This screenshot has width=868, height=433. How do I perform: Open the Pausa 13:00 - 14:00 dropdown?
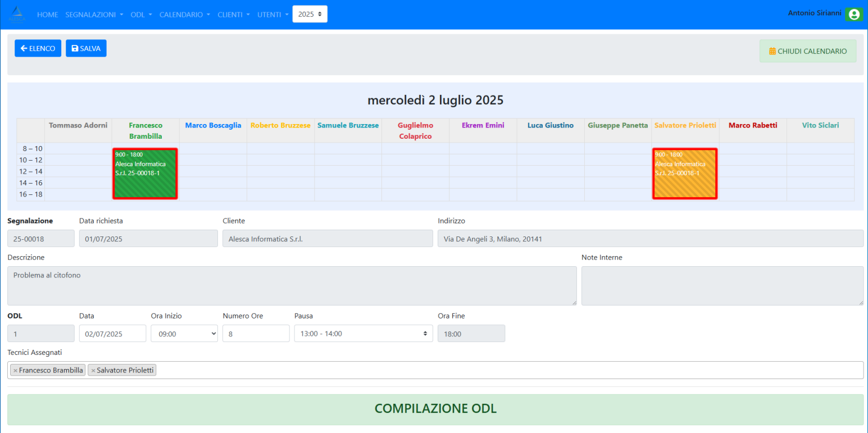point(363,334)
